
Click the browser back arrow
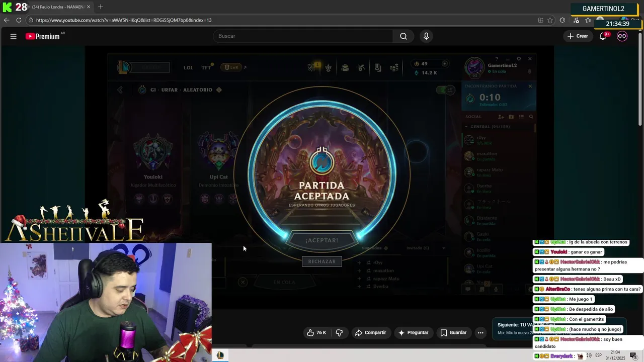pos(7,20)
